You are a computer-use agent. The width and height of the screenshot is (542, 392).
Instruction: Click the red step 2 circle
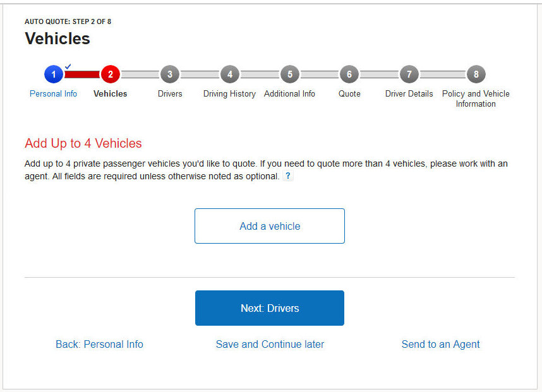(110, 74)
